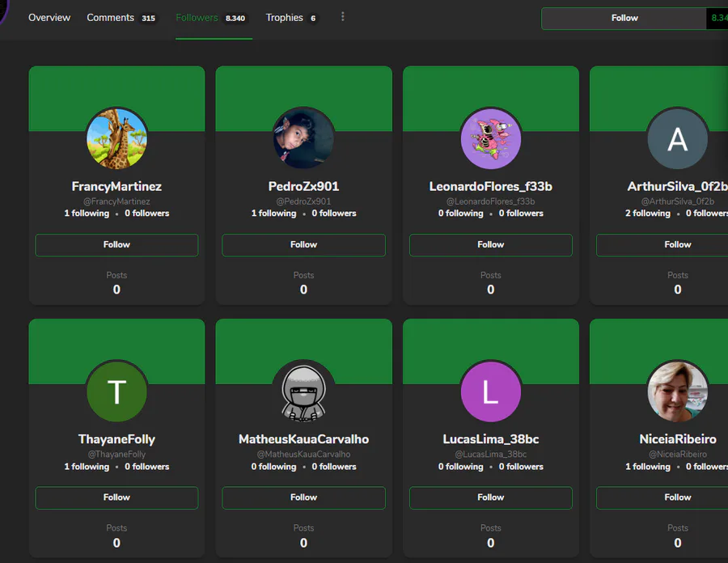Click the @NiceiaRibeiro handle
This screenshot has width=728, height=563.
[x=678, y=455]
